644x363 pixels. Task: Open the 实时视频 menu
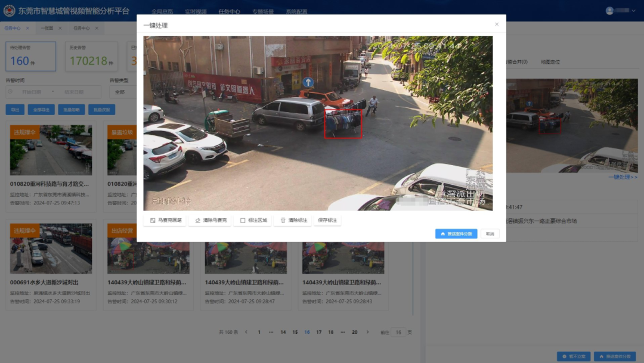pos(196,11)
